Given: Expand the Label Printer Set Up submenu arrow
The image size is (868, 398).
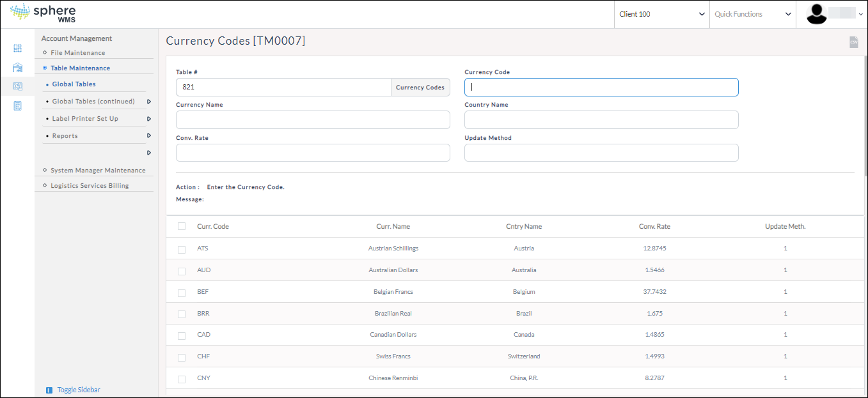Looking at the screenshot, I should coord(149,119).
